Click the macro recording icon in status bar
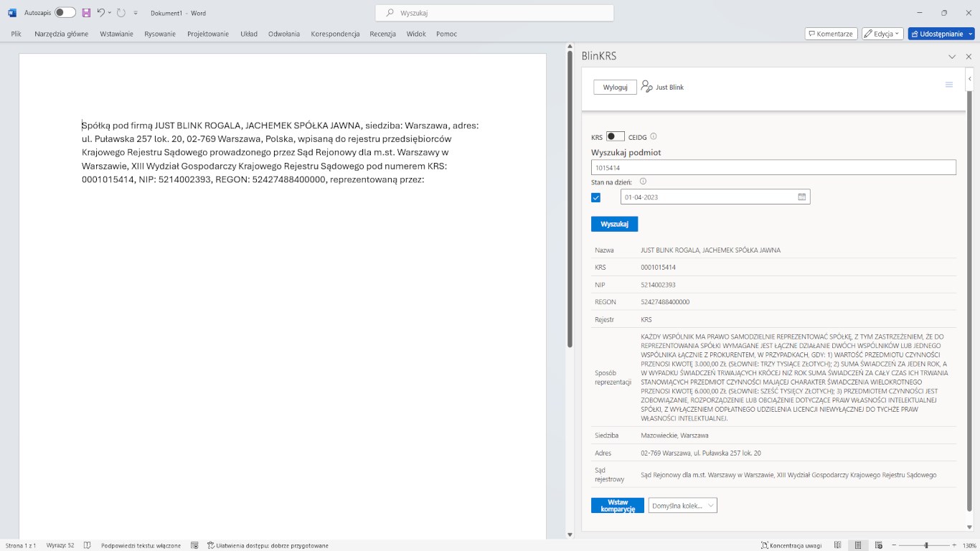This screenshot has height=551, width=980. (x=194, y=545)
